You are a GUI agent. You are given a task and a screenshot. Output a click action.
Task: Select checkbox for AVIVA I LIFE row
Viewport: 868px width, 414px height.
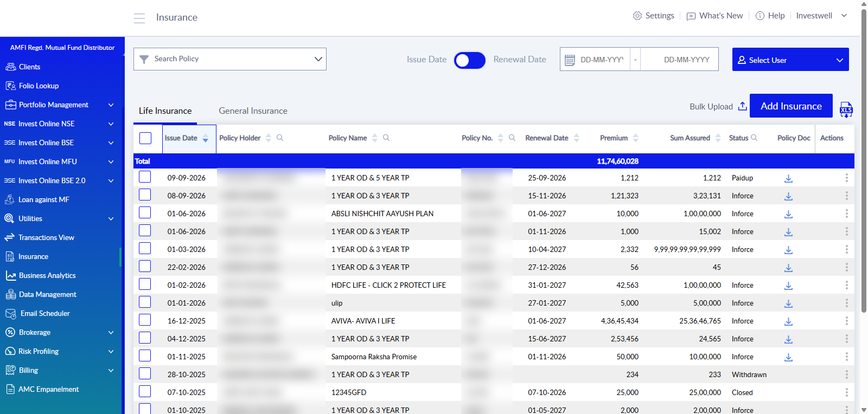coord(145,320)
